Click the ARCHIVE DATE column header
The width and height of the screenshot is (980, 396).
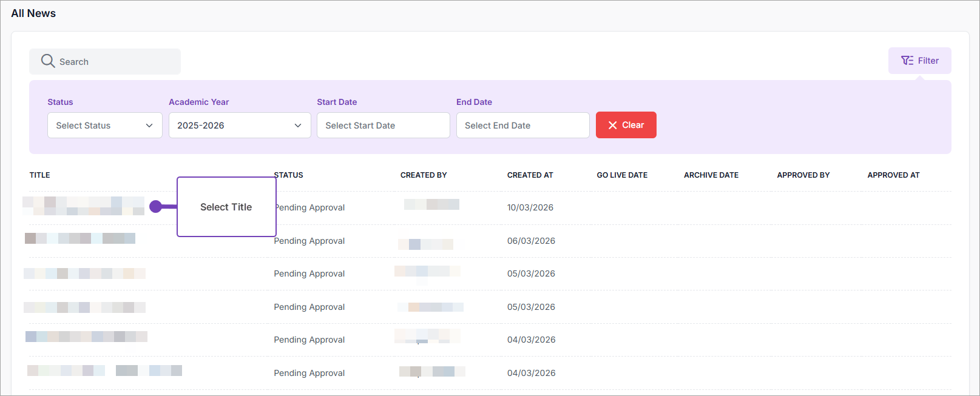[711, 175]
